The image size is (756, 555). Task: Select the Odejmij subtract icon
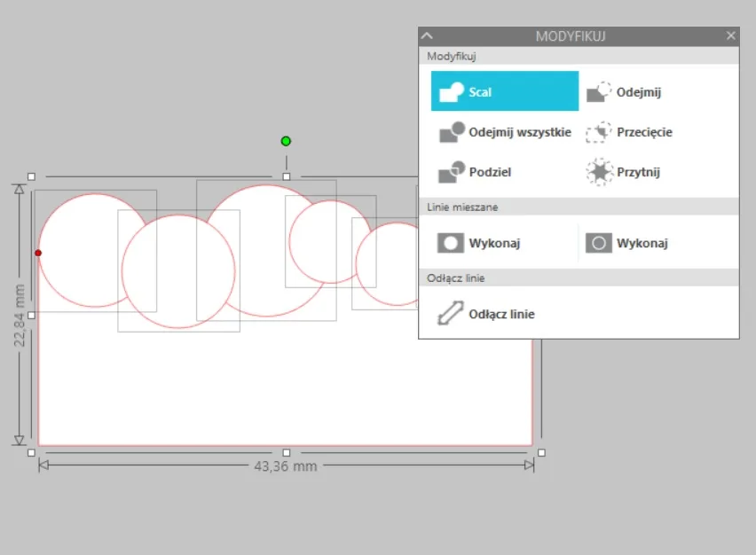(x=598, y=91)
